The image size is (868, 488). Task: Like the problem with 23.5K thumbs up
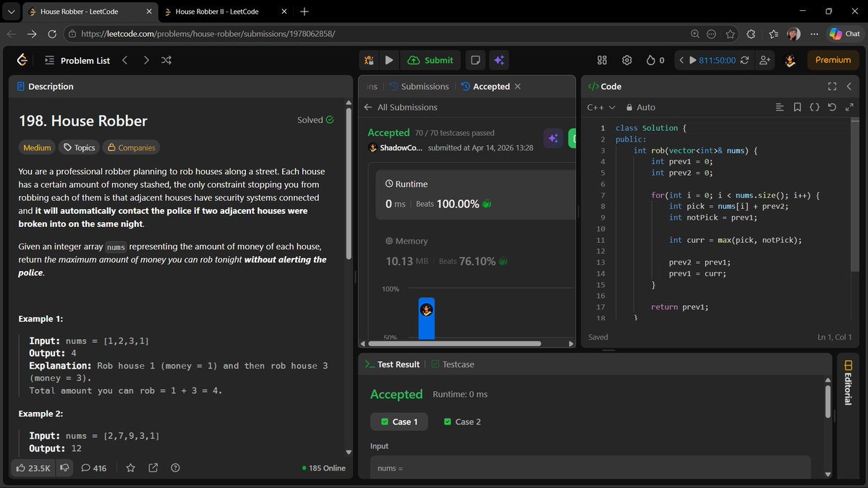coord(33,468)
